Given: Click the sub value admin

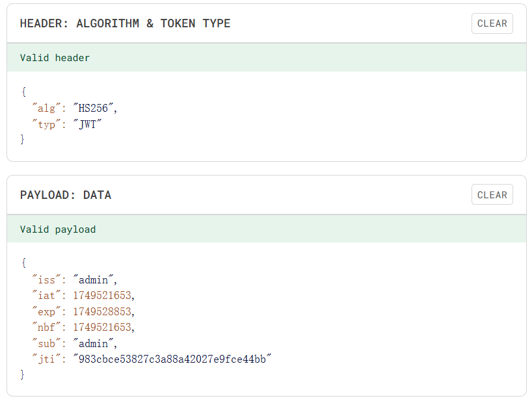Looking at the screenshot, I should pos(93,343).
